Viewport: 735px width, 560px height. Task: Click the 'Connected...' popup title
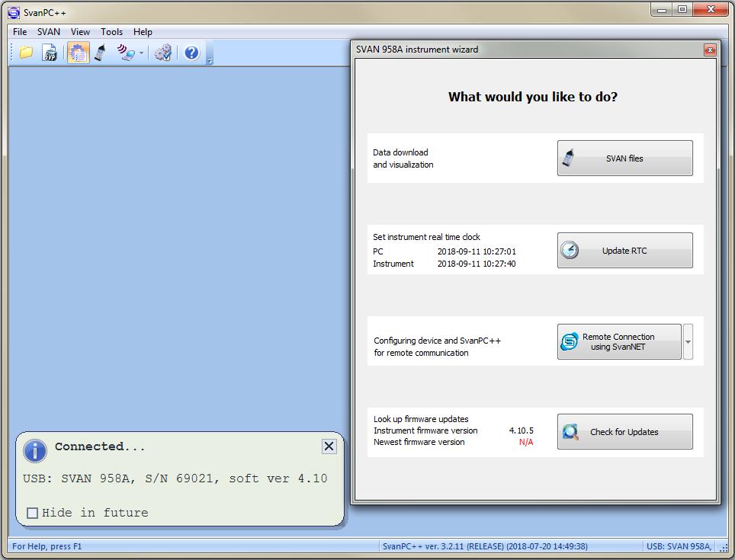pyautogui.click(x=100, y=446)
